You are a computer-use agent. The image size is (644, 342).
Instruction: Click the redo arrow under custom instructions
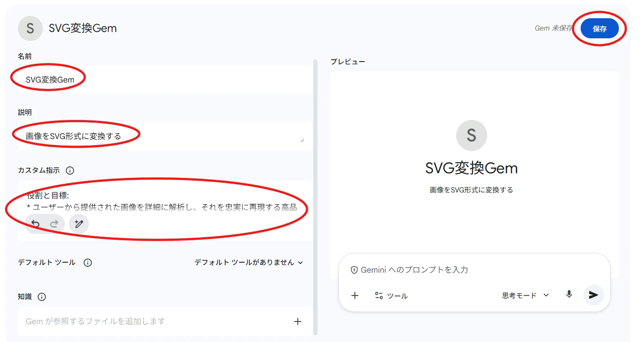click(x=54, y=224)
